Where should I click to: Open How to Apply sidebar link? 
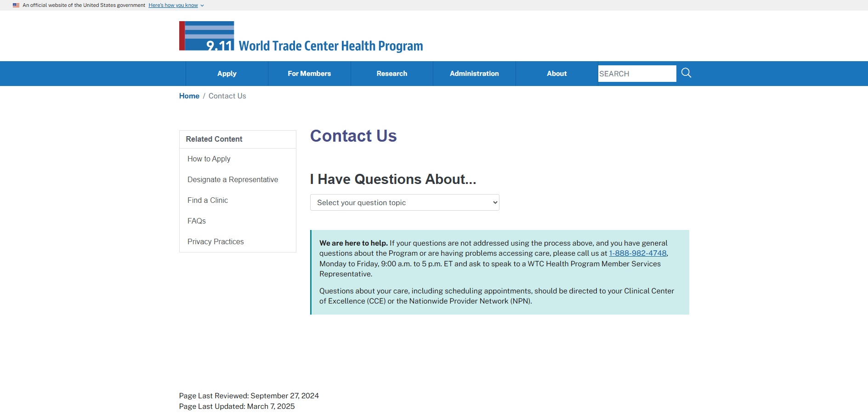point(209,159)
